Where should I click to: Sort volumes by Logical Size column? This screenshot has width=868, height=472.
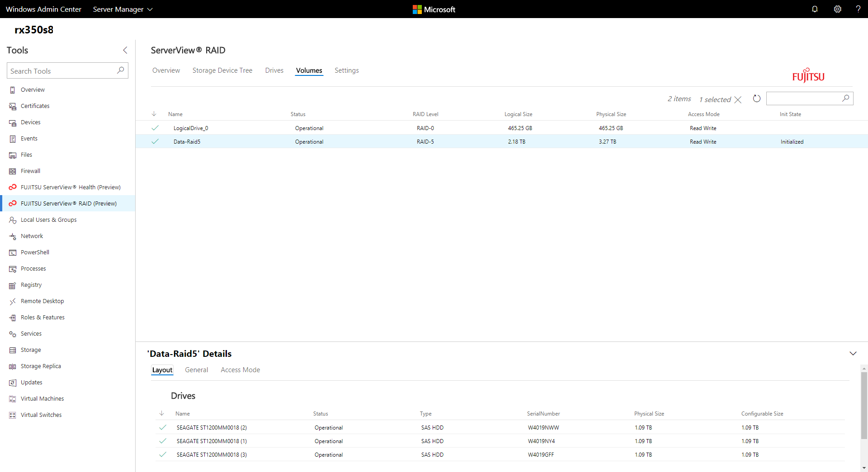(518, 114)
